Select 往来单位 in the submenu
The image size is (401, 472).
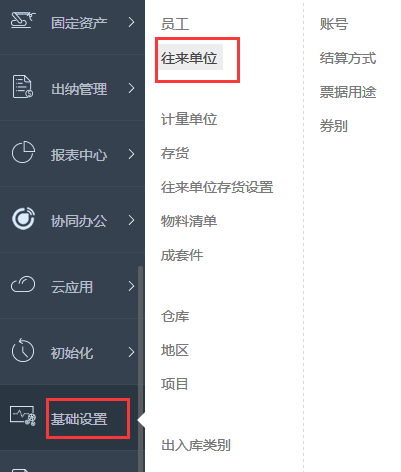tap(189, 58)
